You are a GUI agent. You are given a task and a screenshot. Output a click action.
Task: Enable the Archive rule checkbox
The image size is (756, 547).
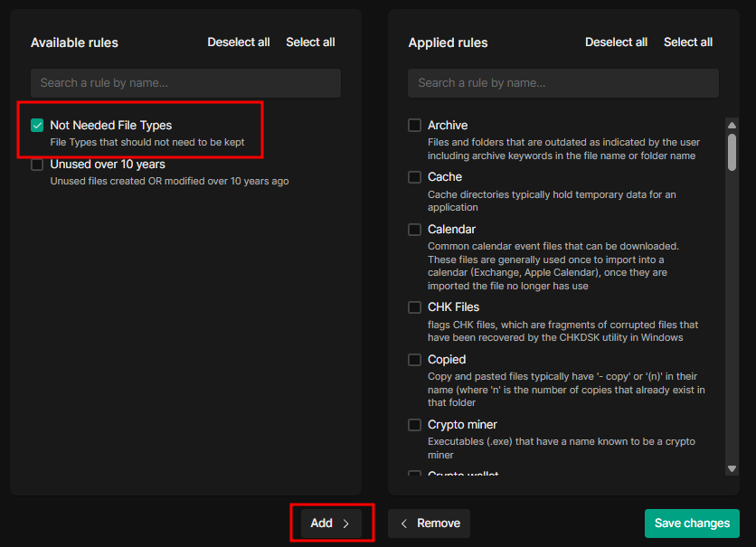pos(414,126)
